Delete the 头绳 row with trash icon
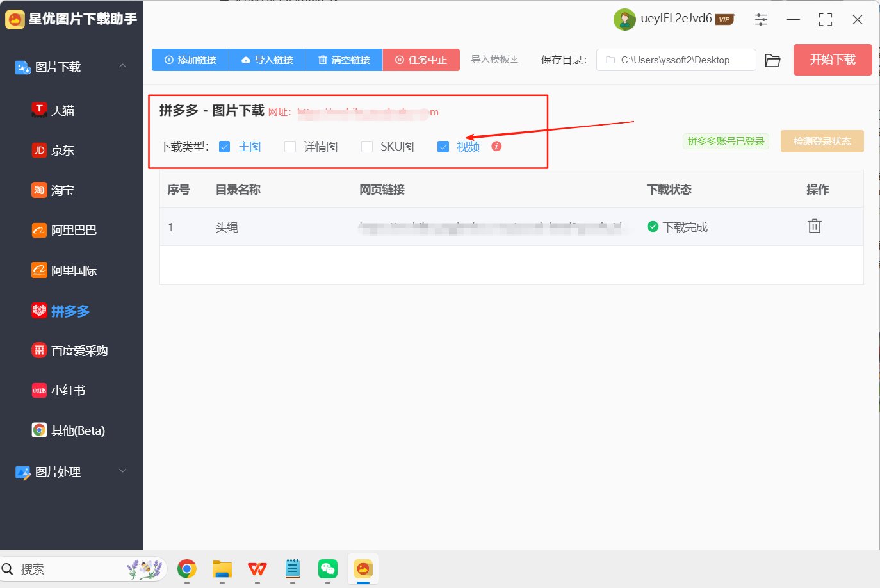This screenshot has width=880, height=588. (815, 226)
